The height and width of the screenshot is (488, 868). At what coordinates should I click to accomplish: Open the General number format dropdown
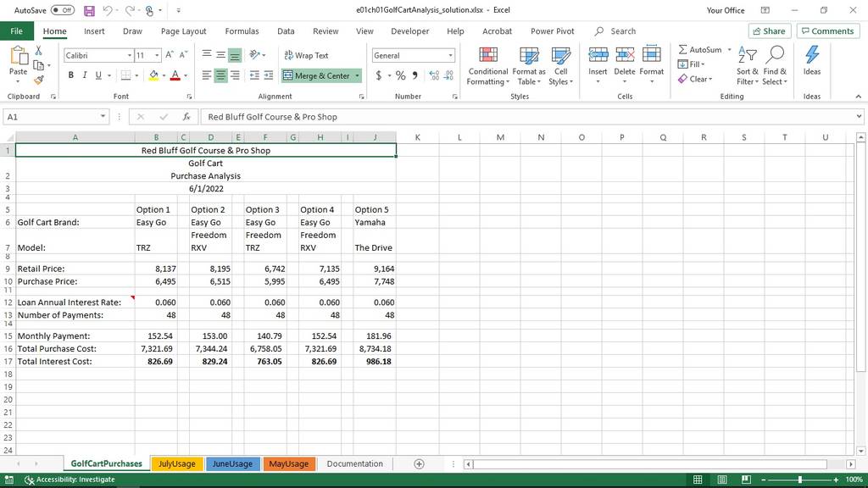pyautogui.click(x=450, y=55)
